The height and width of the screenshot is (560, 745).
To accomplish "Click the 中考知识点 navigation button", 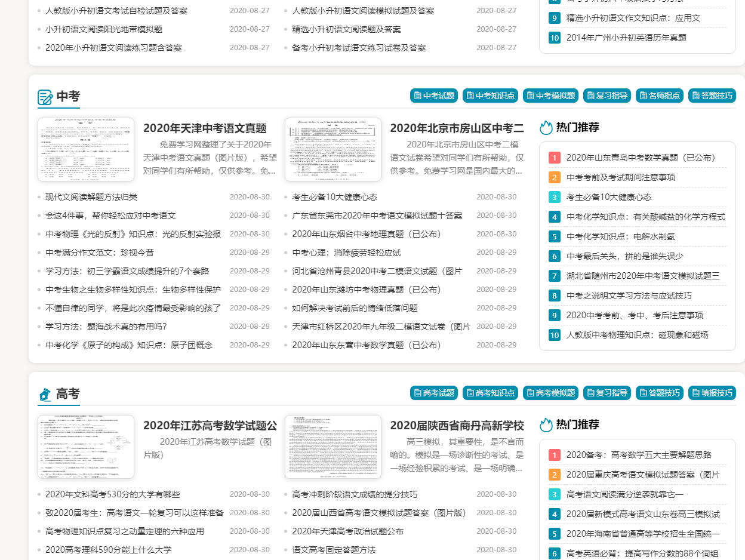I will click(490, 95).
